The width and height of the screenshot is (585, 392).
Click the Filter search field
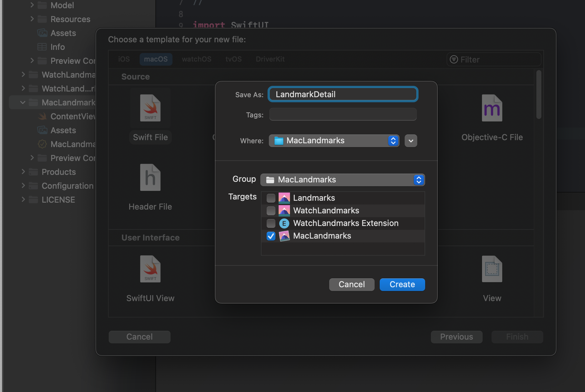click(494, 59)
